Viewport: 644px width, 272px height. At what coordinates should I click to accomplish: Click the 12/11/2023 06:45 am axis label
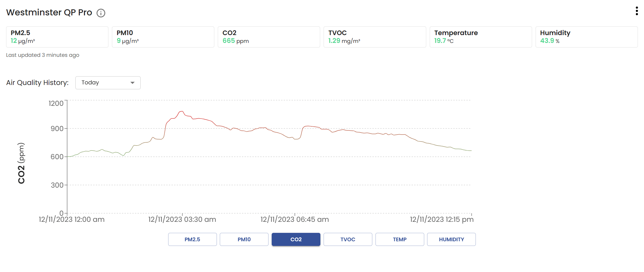pos(294,220)
